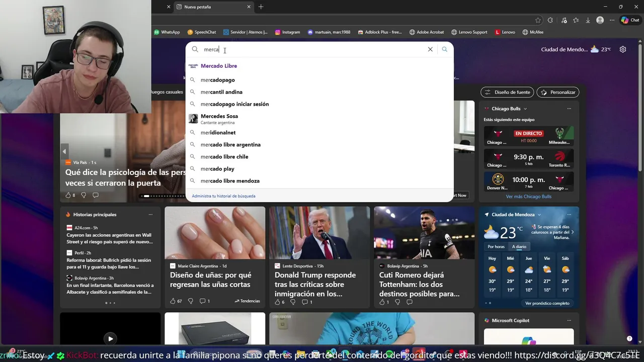Open the Cuti Romero article thumbnail
The height and width of the screenshot is (362, 644).
point(424,233)
